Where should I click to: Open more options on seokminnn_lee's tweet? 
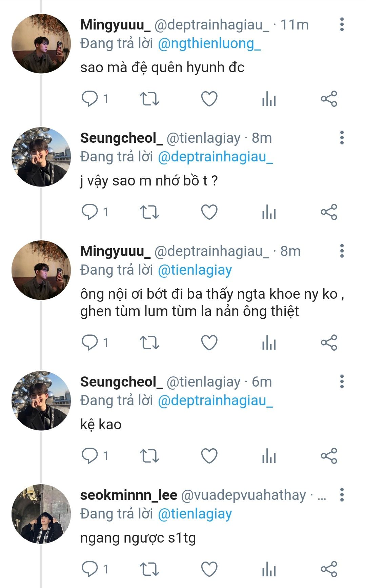(342, 495)
